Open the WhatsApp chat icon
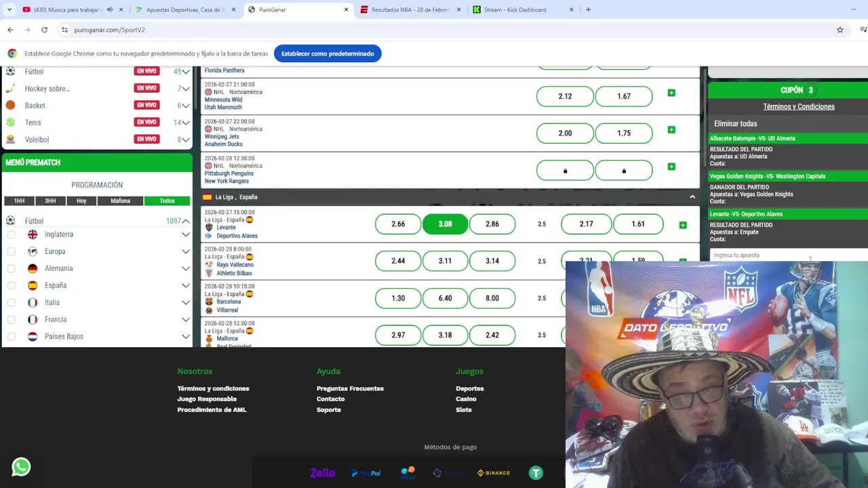 (x=21, y=467)
